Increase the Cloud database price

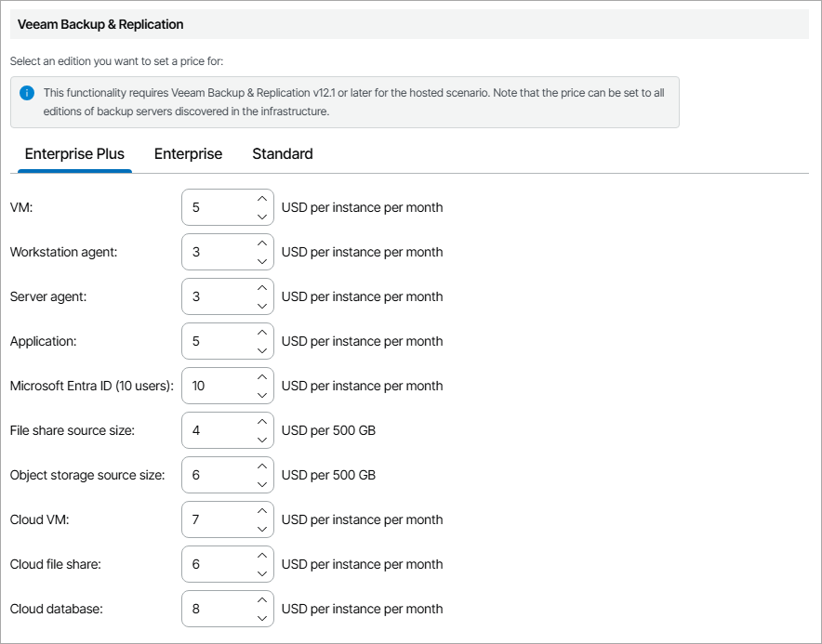point(261,599)
